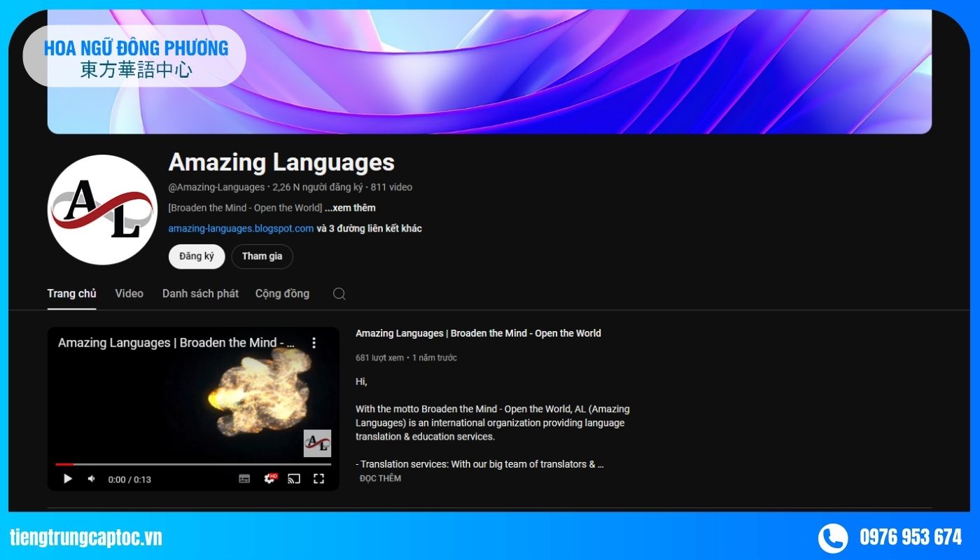Click the @Amazing-Languages handle text
Image resolution: width=980 pixels, height=560 pixels.
(x=216, y=188)
